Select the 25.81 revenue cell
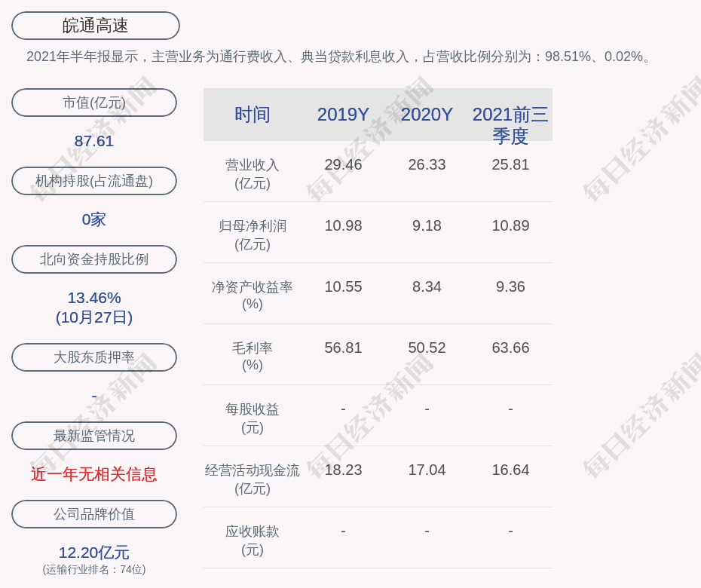Viewport: 701px width, 588px height. coord(510,164)
